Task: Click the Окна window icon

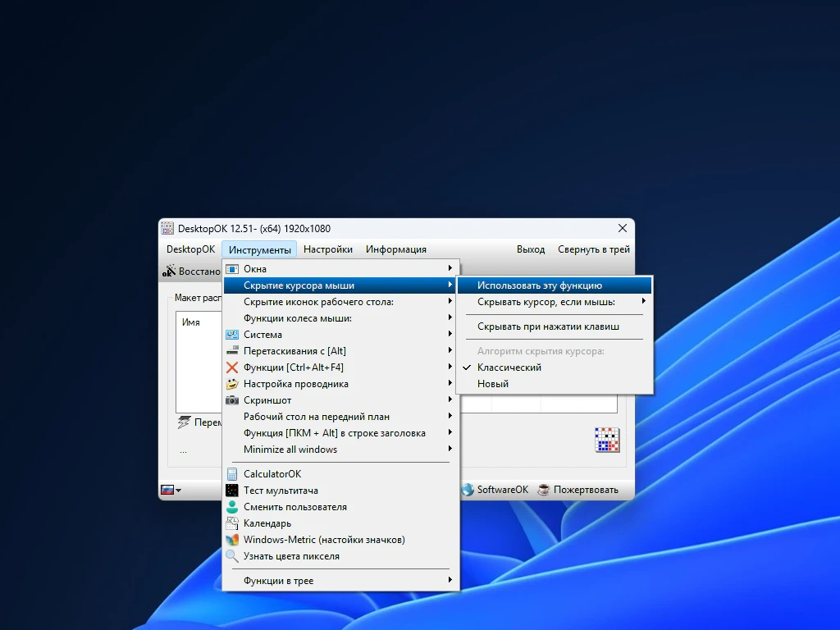Action: pos(232,269)
